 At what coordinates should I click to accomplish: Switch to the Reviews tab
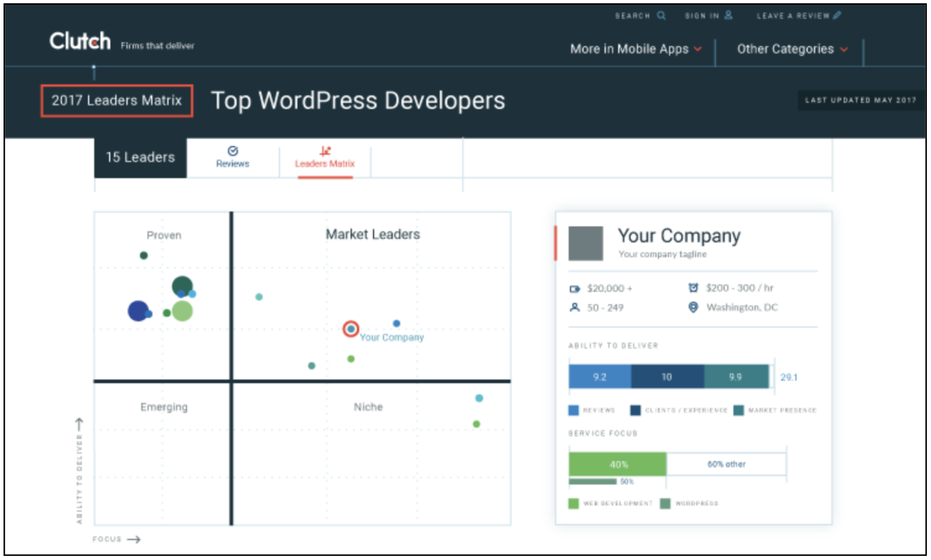tap(232, 157)
